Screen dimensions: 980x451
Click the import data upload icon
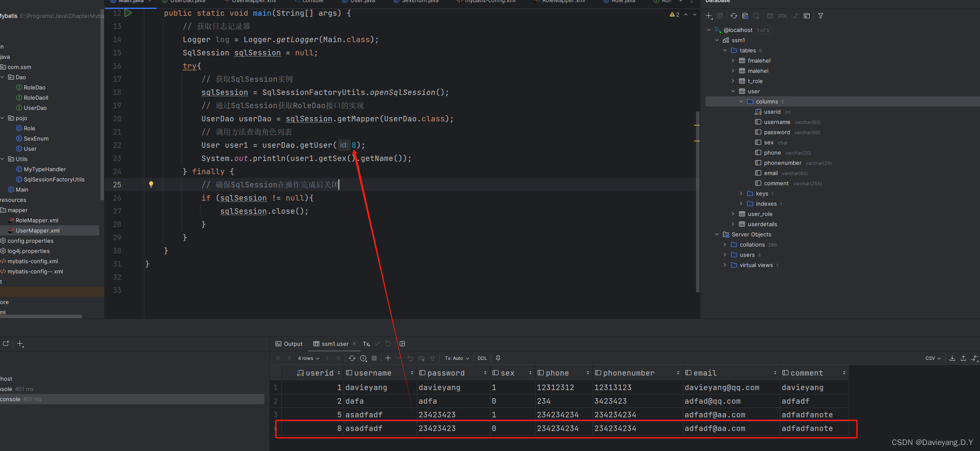pos(963,358)
